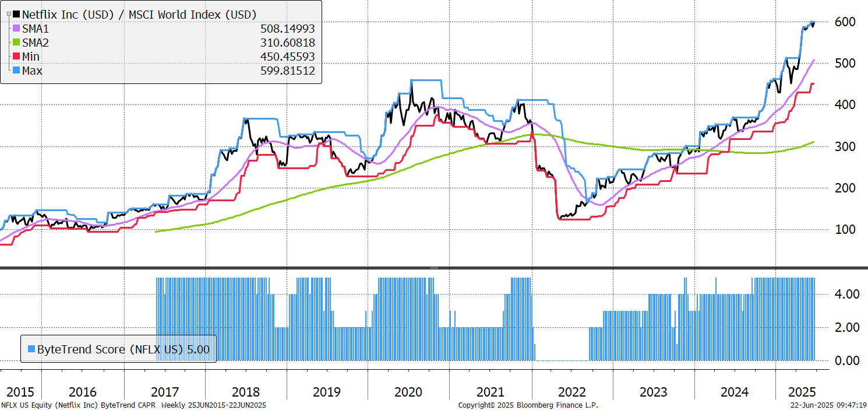Screen dimensions: 868x410
Task: Click the 2023 year label on time axis
Action: (x=653, y=392)
